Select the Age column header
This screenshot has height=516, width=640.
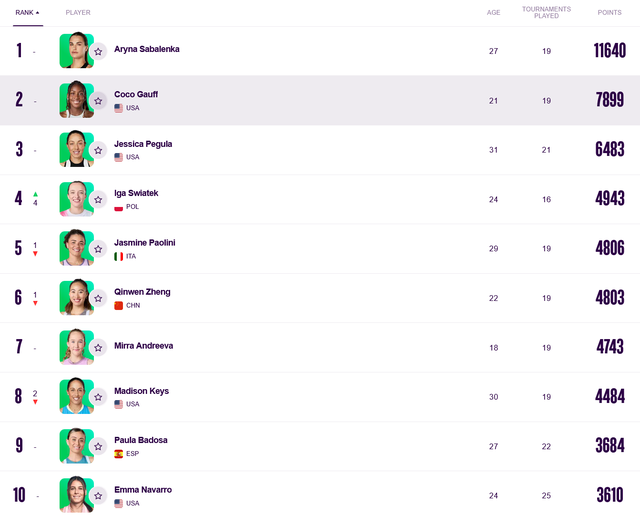[493, 13]
